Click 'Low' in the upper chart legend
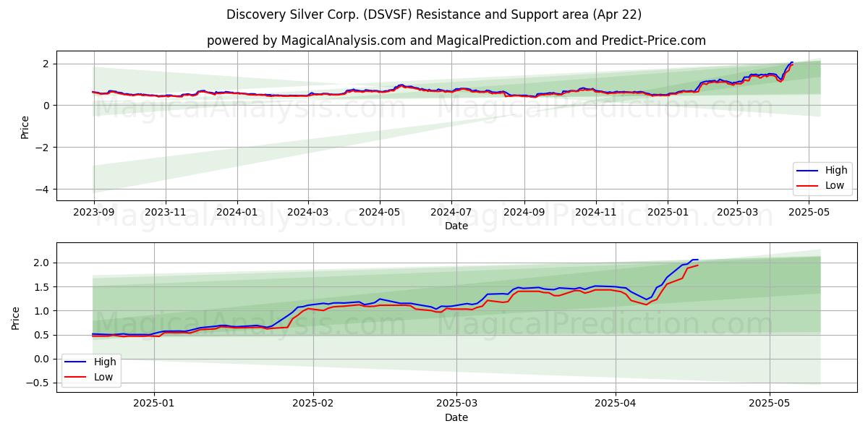The width and height of the screenshot is (868, 434). pos(835,185)
